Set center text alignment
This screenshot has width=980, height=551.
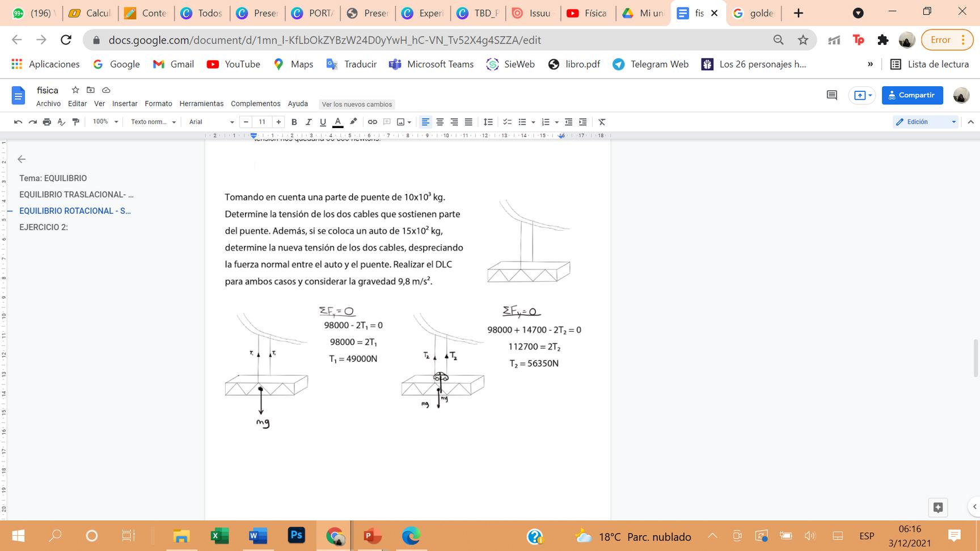[x=440, y=122]
